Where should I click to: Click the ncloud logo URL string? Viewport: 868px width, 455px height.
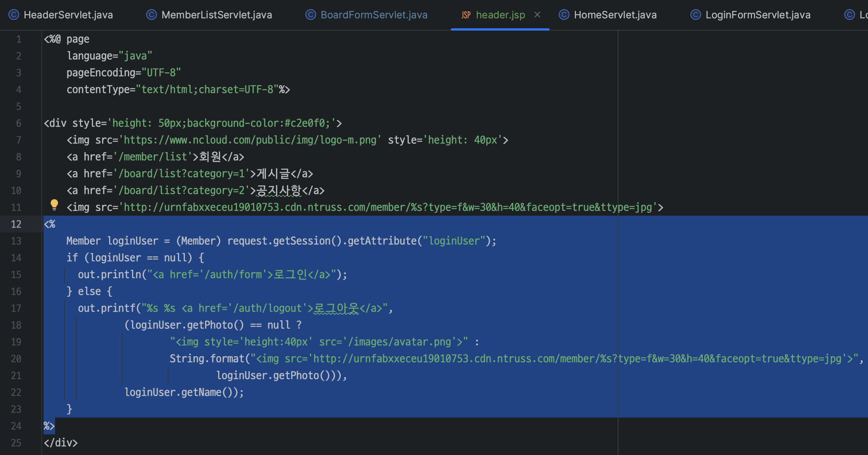[250, 140]
